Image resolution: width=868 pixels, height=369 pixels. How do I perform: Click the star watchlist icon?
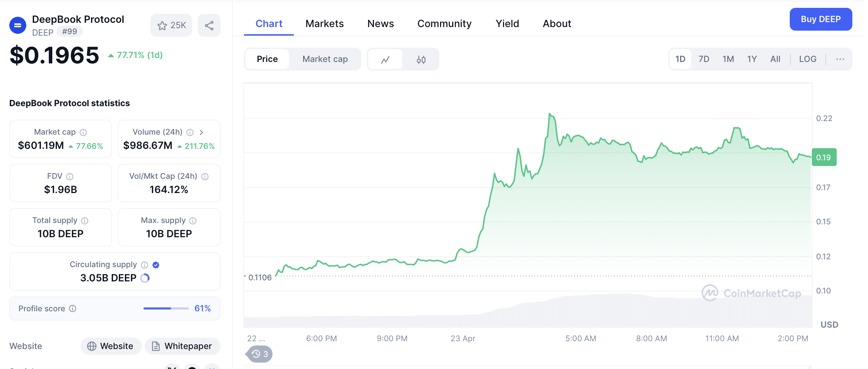[162, 25]
